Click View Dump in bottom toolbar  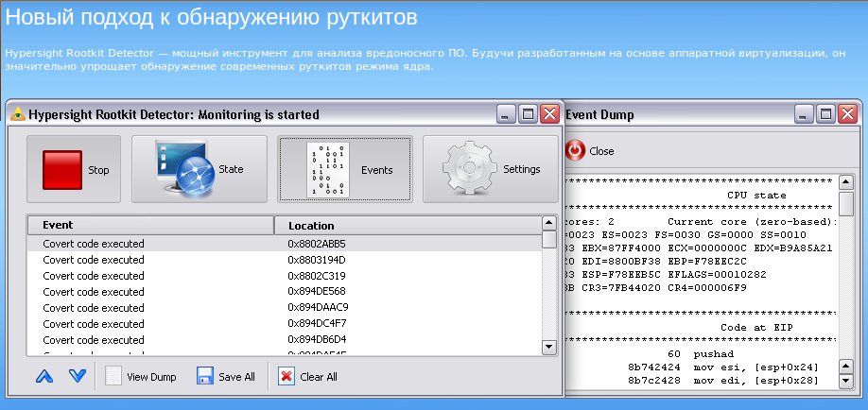tap(141, 377)
